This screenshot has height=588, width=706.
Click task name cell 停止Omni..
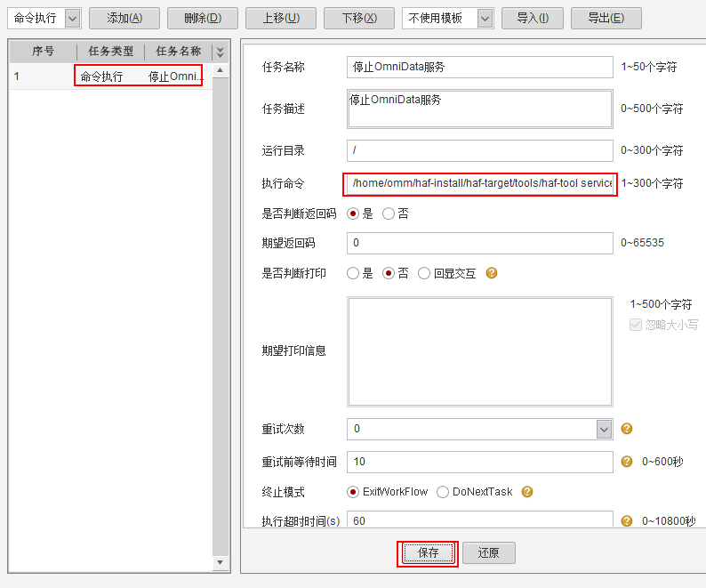click(x=175, y=77)
